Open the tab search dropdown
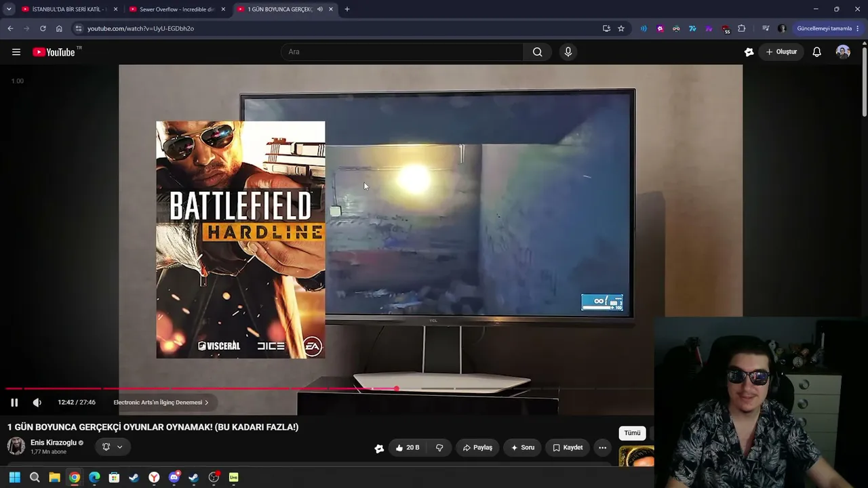 [9, 9]
